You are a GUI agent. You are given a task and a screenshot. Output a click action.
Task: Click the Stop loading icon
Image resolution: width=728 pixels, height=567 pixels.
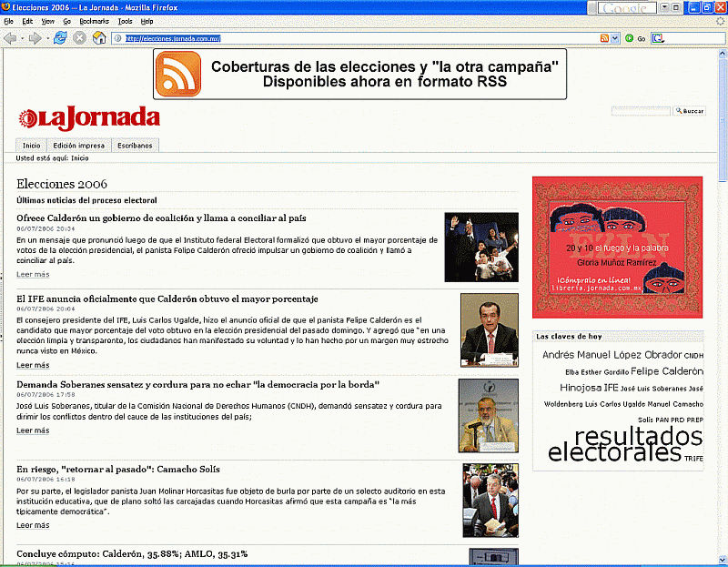[79, 38]
